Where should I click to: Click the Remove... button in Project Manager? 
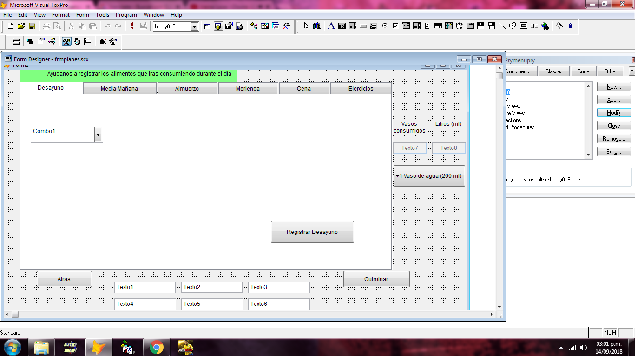pos(614,139)
